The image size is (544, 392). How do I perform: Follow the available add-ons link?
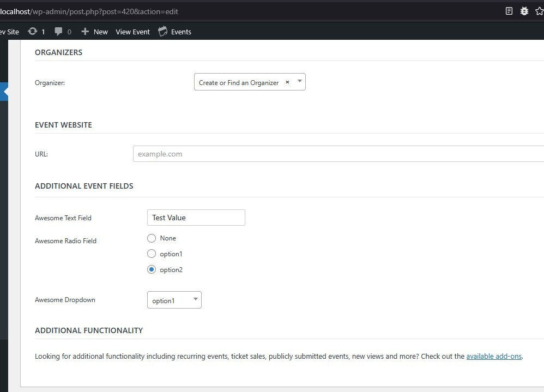coord(494,355)
